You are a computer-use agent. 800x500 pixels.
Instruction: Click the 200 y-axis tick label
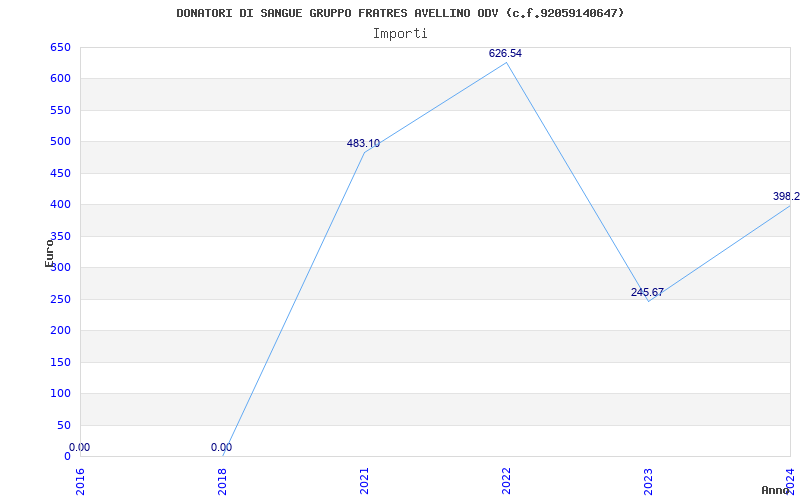point(60,331)
